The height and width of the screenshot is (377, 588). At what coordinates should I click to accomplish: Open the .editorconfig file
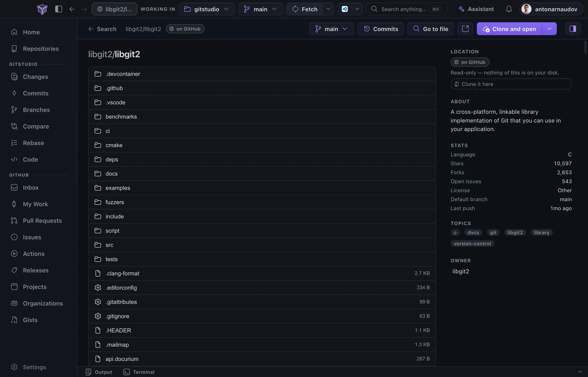click(x=262, y=288)
